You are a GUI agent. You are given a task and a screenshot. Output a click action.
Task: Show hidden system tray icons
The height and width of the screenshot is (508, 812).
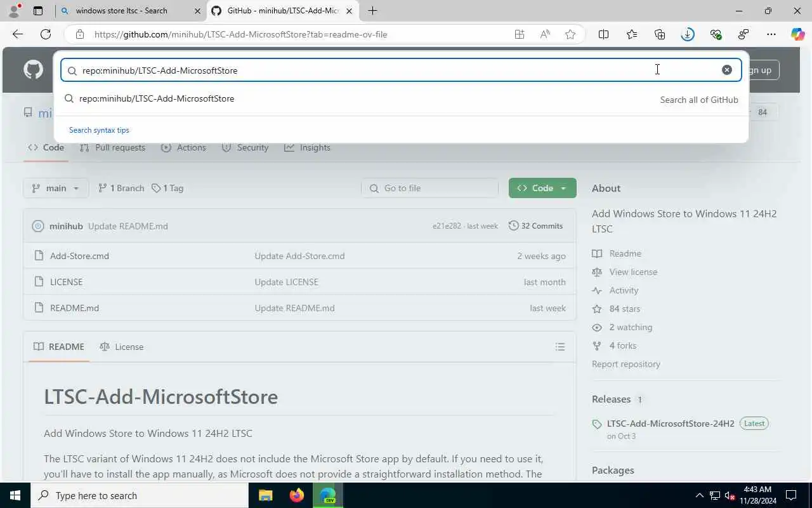coord(700,495)
